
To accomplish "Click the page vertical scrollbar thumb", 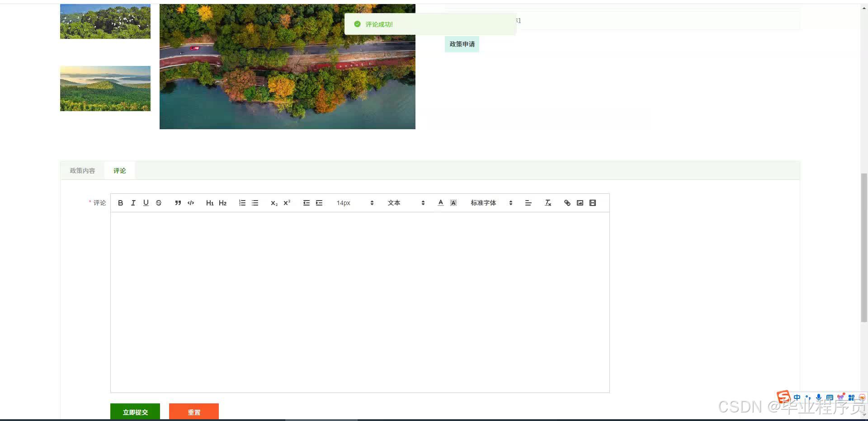I will click(x=864, y=248).
